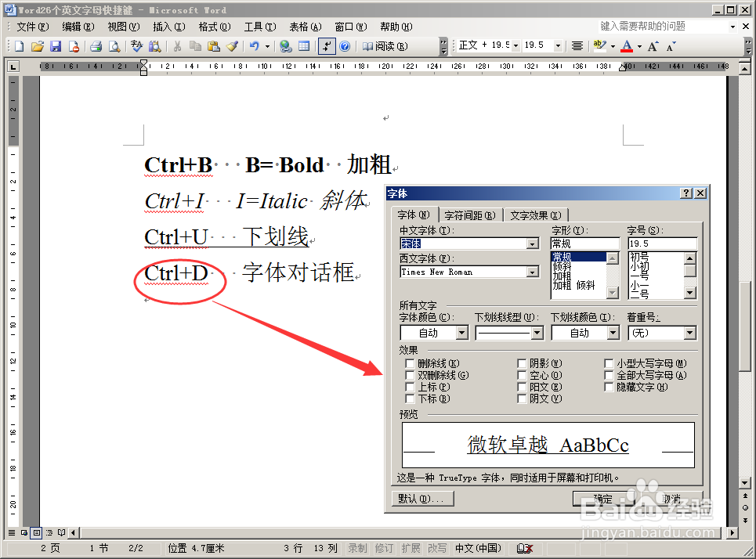Open the highlight color dropdown arrow

pos(613,47)
